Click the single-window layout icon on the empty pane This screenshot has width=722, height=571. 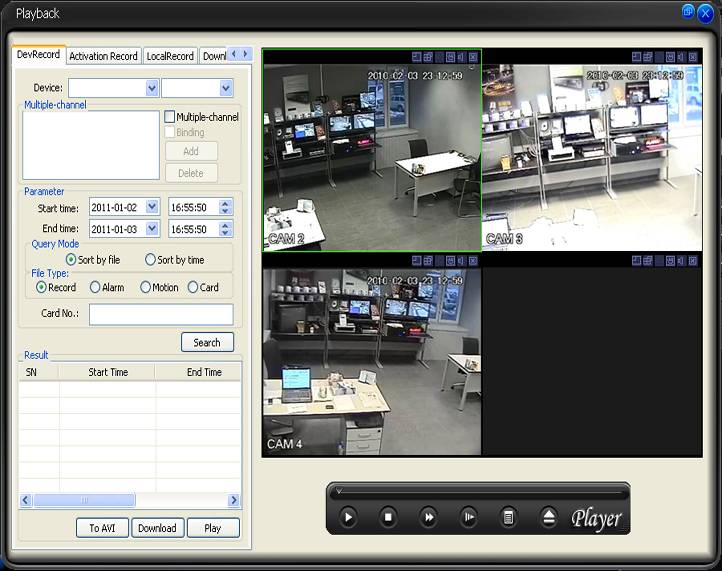[636, 261]
